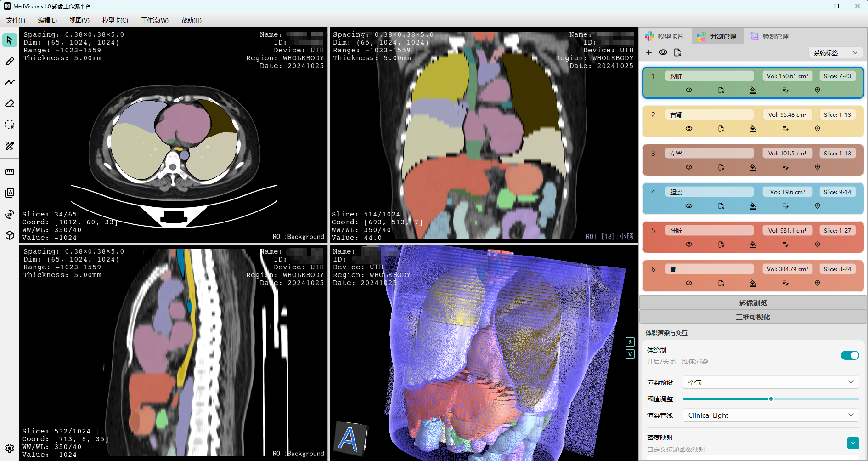
Task: Open the 渲染管线 Clinical Light dropdown
Action: coord(771,415)
